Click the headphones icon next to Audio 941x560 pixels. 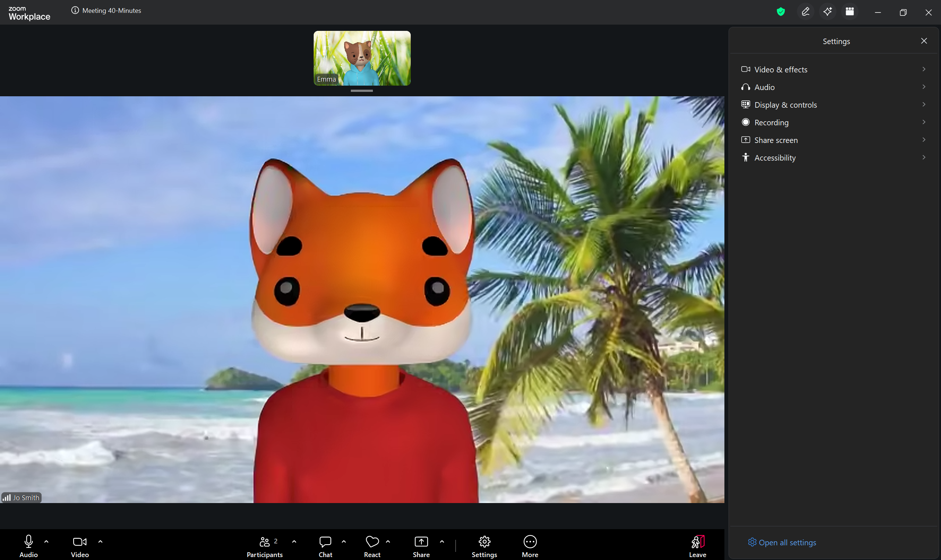click(745, 87)
